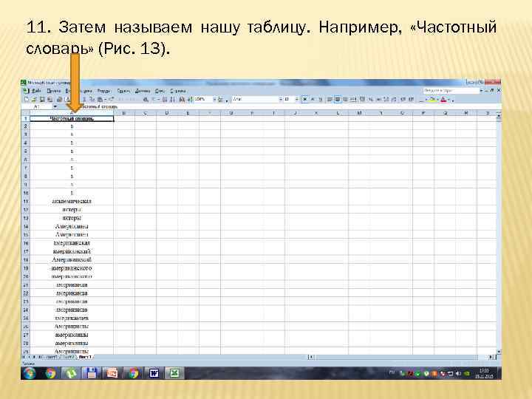Viewport: 532px width, 399px height.
Task: Open the Формат menu
Action: coord(104,91)
